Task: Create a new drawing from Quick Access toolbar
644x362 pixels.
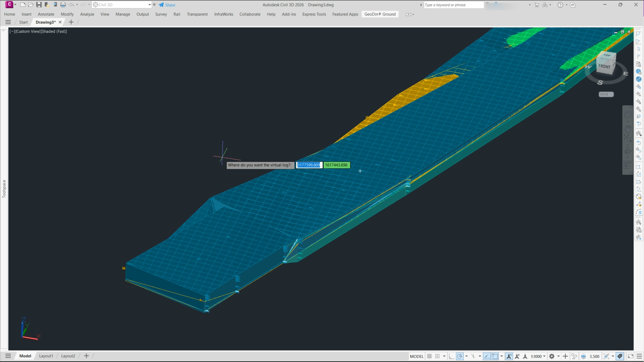Action: tap(23, 5)
